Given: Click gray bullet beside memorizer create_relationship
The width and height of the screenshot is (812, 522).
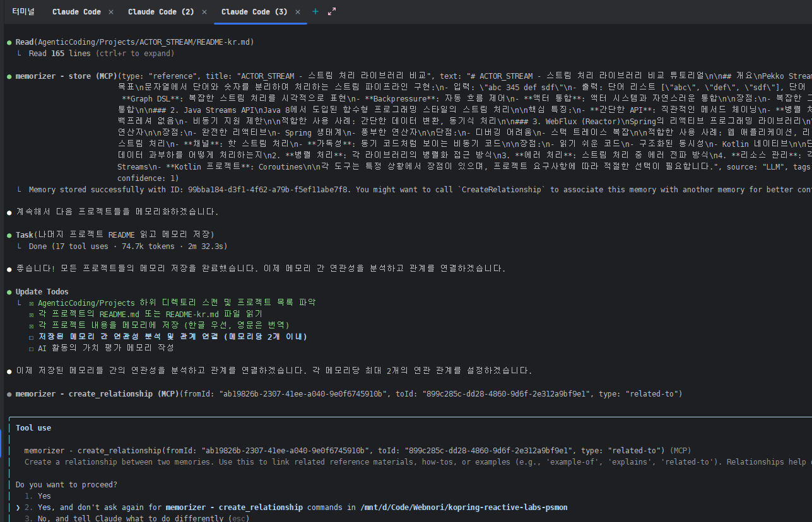Looking at the screenshot, I should [9, 394].
